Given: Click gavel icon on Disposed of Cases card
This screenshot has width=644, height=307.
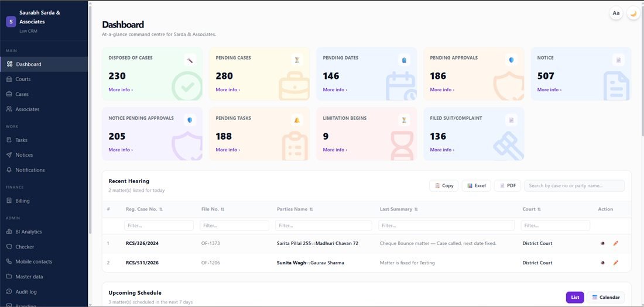Looking at the screenshot, I should tap(190, 60).
